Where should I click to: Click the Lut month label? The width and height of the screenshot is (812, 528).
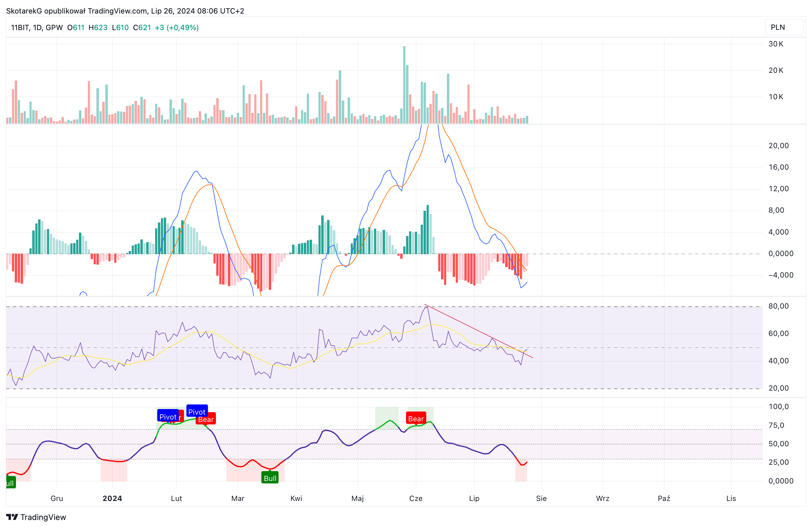coord(176,498)
